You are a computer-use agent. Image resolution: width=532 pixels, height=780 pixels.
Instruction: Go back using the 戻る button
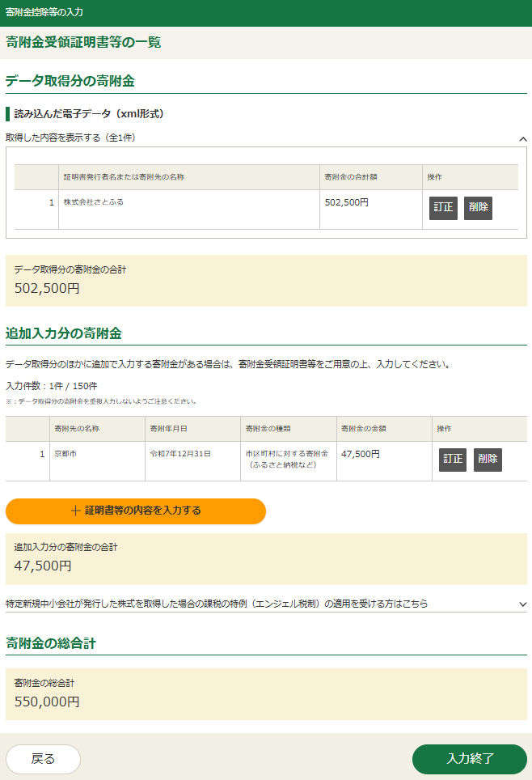[43, 759]
